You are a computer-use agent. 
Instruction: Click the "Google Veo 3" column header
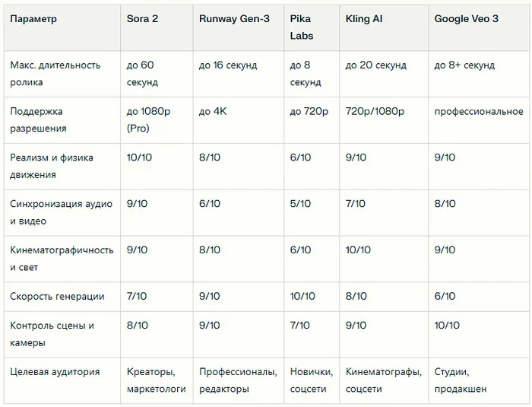coord(466,19)
